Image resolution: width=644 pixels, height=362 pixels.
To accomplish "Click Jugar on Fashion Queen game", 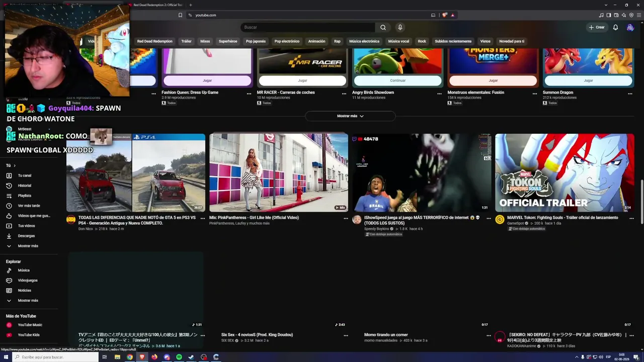I will click(x=207, y=80).
